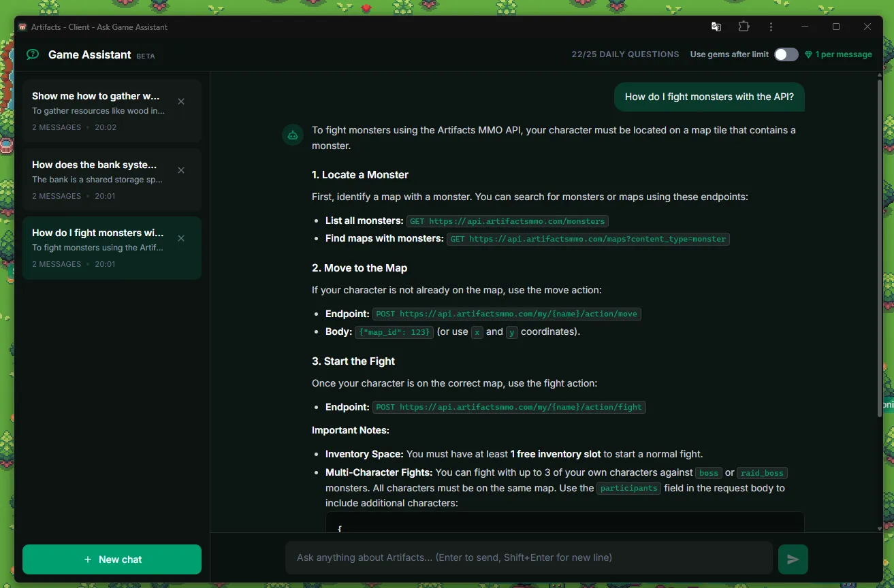The width and height of the screenshot is (894, 588).
Task: Start a New chat
Action: 112,559
